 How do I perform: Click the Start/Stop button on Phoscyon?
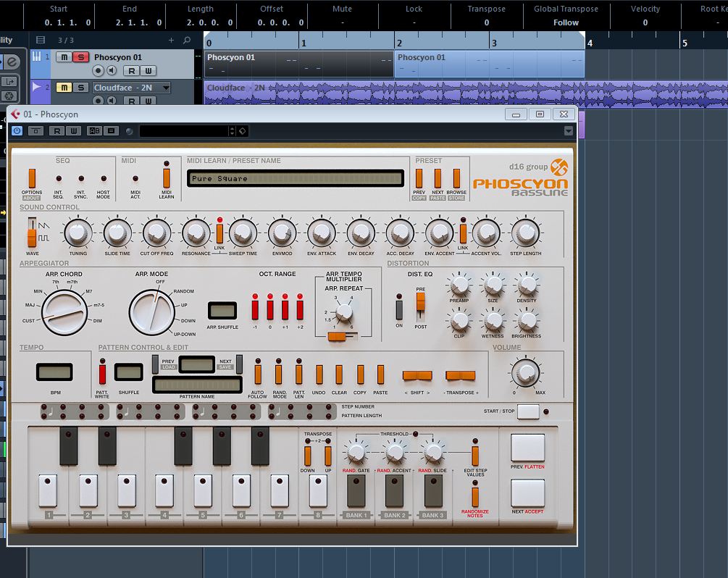[x=528, y=412]
